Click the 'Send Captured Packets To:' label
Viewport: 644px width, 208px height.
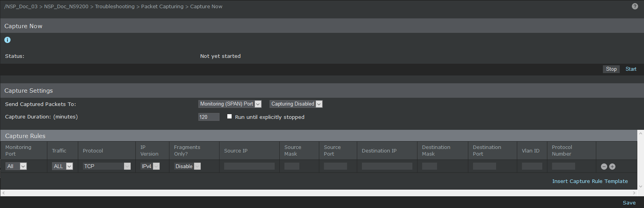(x=40, y=104)
